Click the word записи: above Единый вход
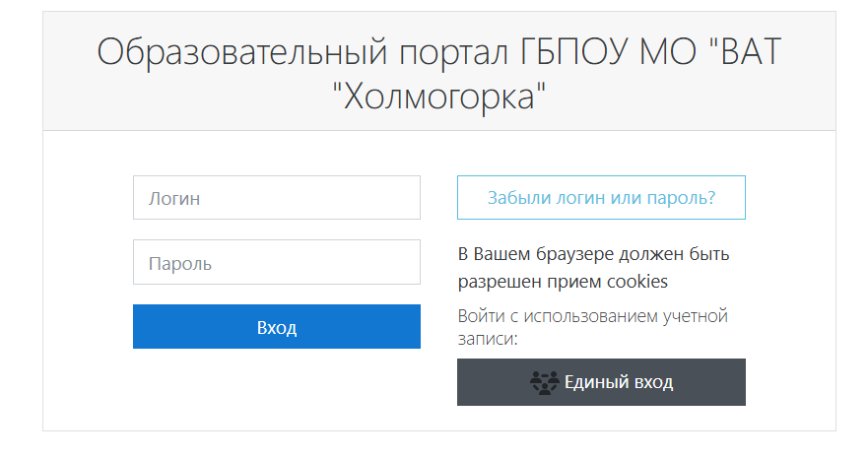Screen dimensions: 868x459 click(488, 340)
